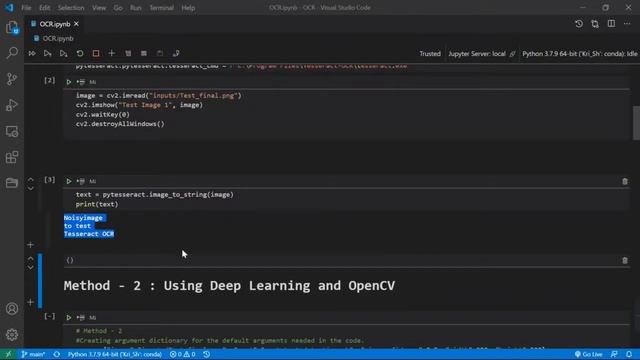
Task: Run cells above the current cell
Action: 47,53
